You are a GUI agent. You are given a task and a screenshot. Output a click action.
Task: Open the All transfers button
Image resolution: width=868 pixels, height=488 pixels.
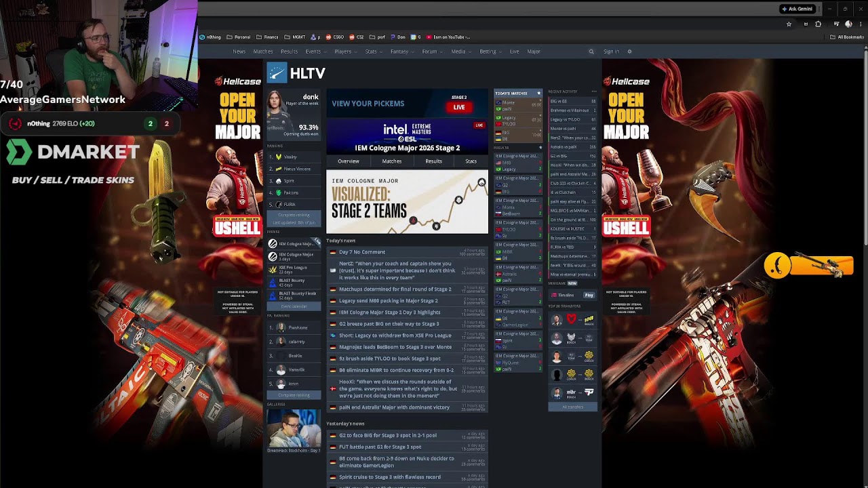pyautogui.click(x=573, y=407)
